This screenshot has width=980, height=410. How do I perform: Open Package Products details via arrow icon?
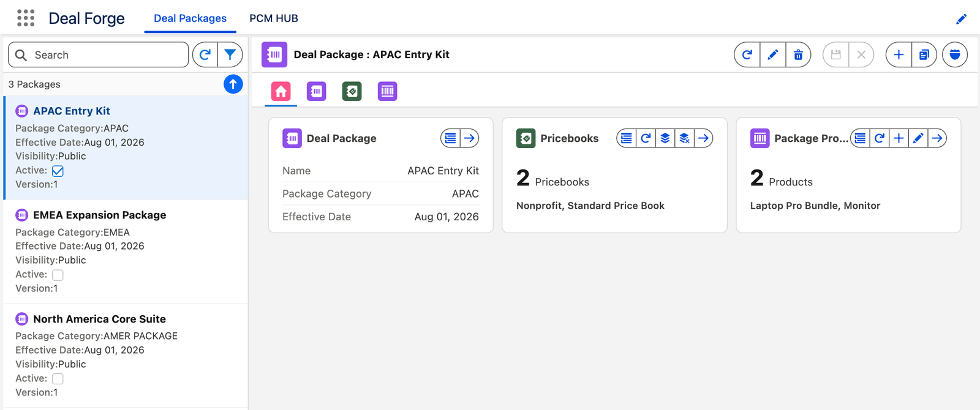pos(937,138)
